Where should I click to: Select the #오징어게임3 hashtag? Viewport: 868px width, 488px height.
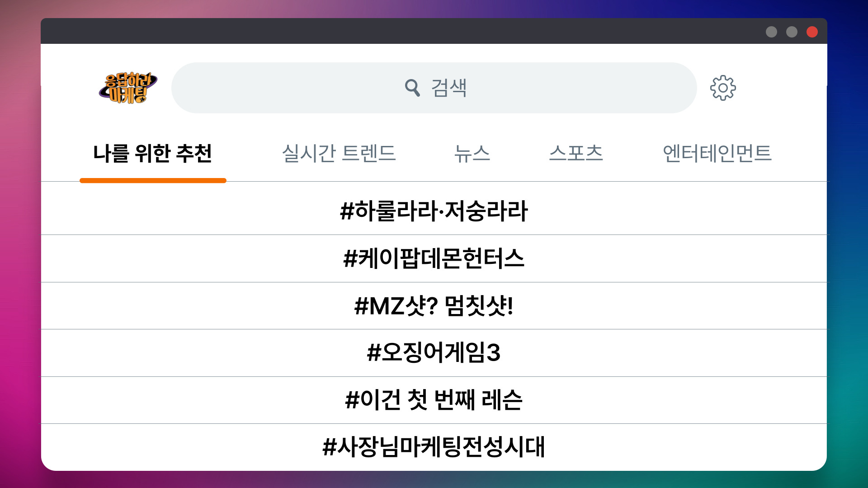coord(434,352)
